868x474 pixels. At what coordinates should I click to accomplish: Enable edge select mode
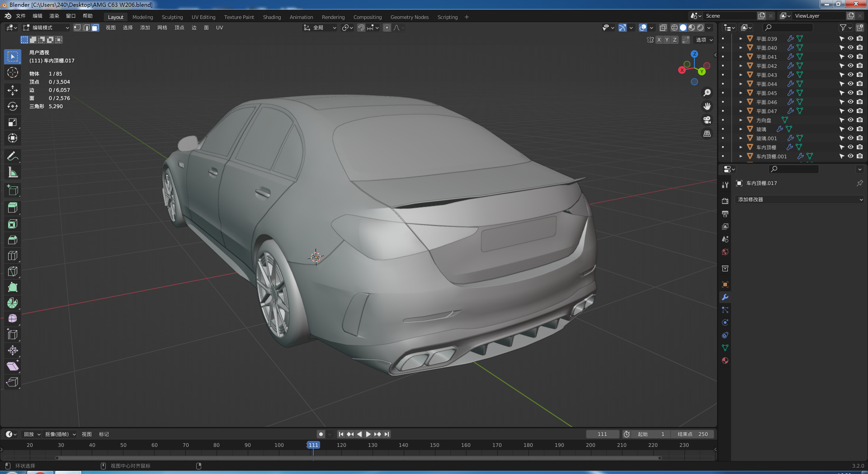(86, 28)
